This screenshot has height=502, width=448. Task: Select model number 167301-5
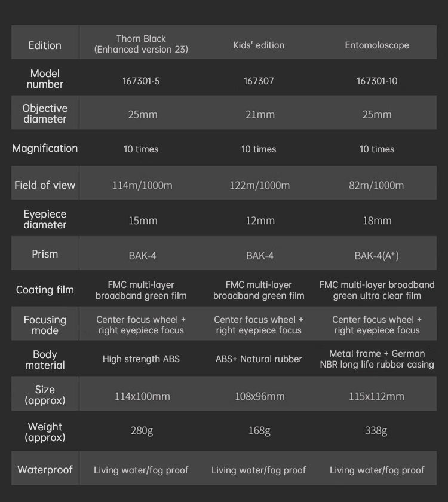pos(141,81)
